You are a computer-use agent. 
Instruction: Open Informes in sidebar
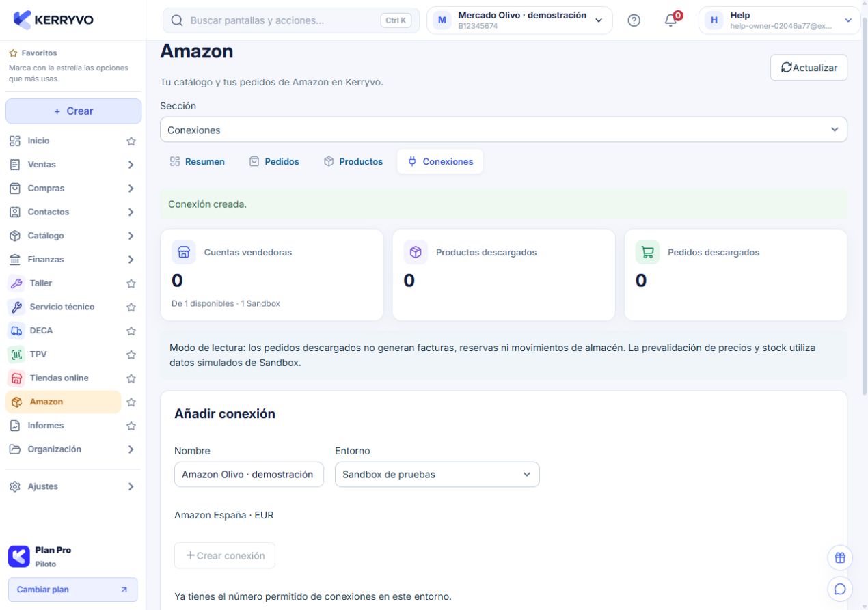coord(63,426)
